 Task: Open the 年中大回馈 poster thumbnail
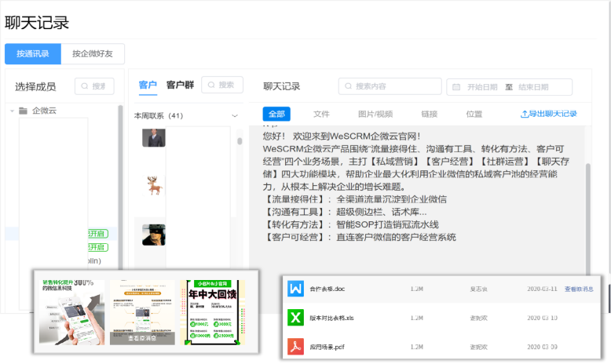(x=211, y=312)
